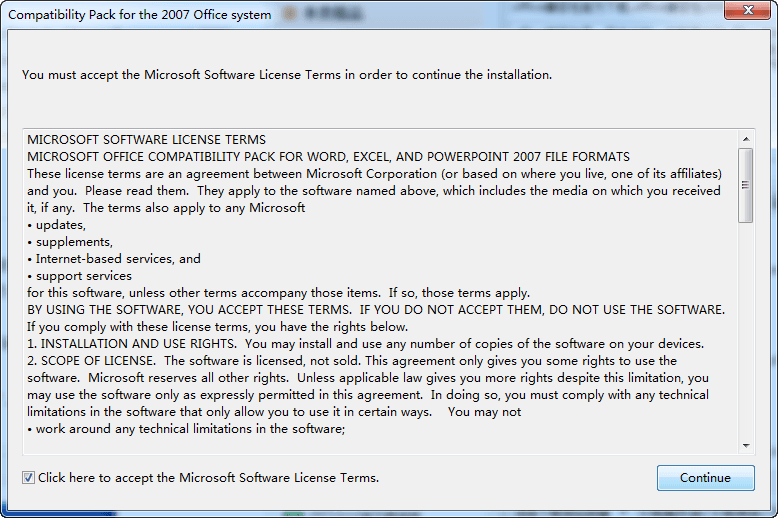Click the 'supplements,' bullet line
The image size is (778, 518).
70,242
